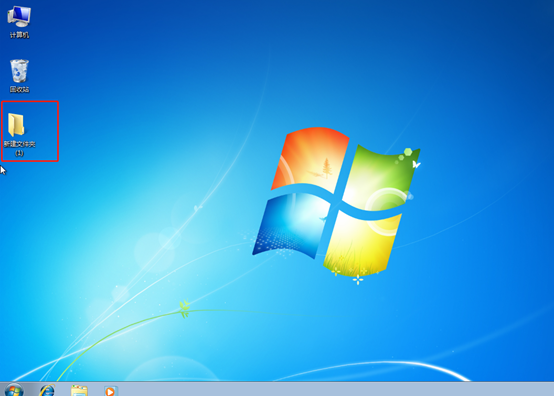Open Windows Explorer from the taskbar

point(79,391)
